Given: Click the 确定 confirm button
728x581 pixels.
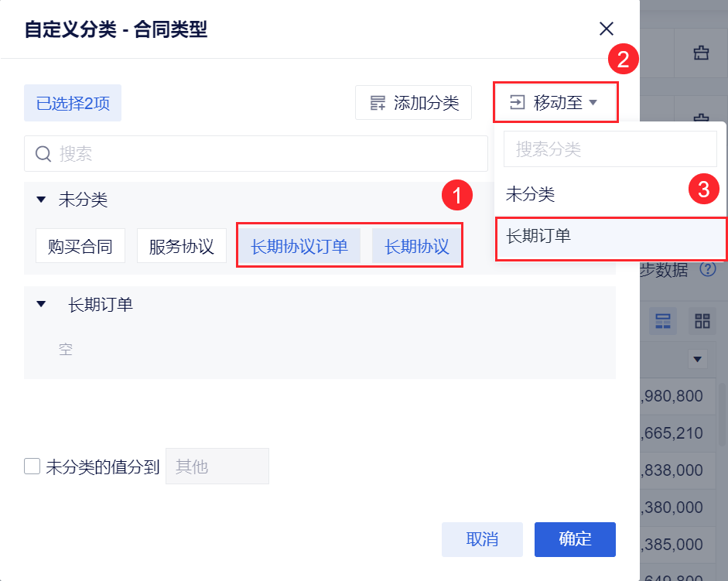Looking at the screenshot, I should [x=575, y=539].
